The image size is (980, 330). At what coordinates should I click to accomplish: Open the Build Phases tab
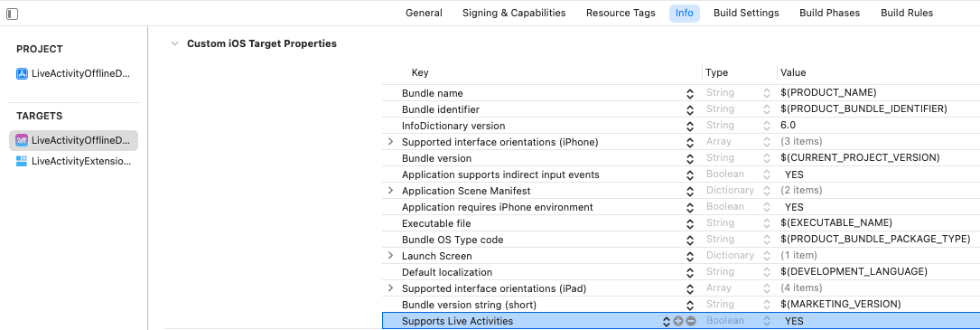coord(829,14)
